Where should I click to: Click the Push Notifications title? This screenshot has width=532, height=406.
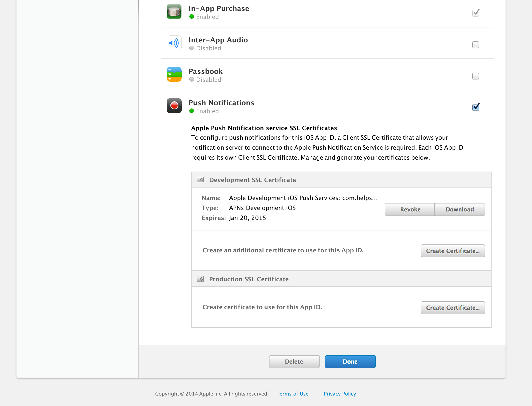coord(221,103)
